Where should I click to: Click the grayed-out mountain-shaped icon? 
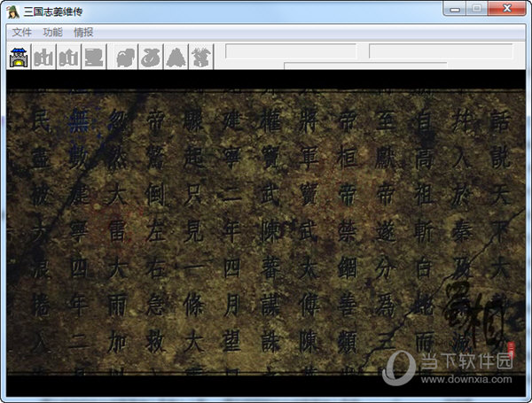[176, 57]
